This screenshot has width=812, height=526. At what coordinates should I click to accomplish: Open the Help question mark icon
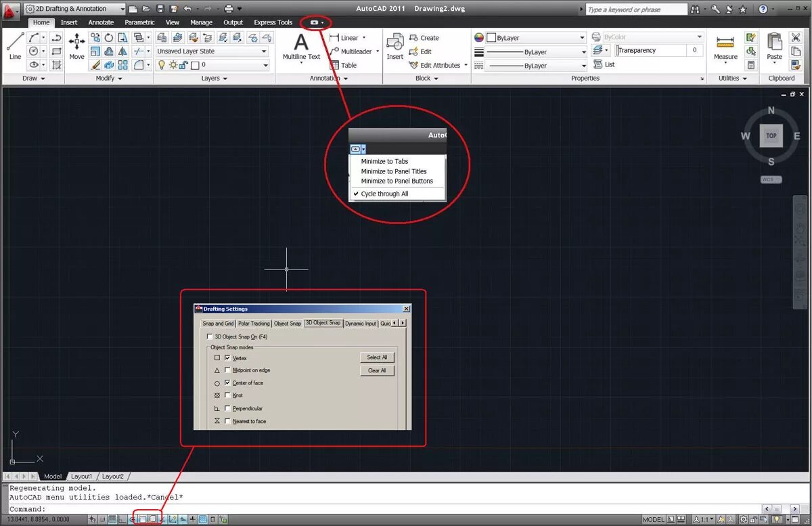763,9
